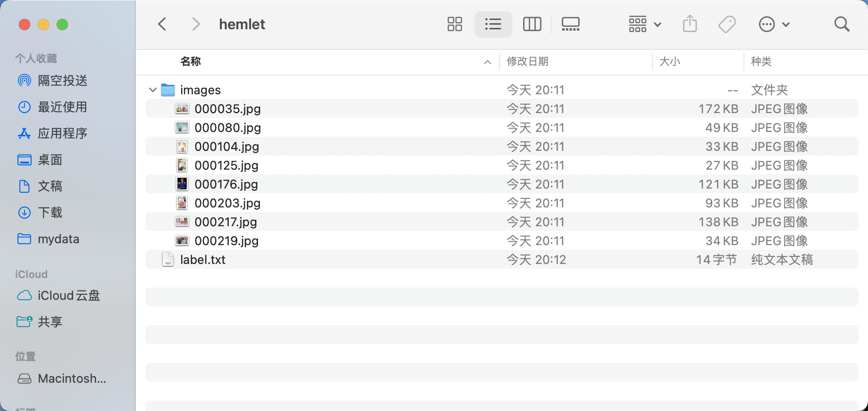
Task: Open Finder search
Action: click(842, 24)
